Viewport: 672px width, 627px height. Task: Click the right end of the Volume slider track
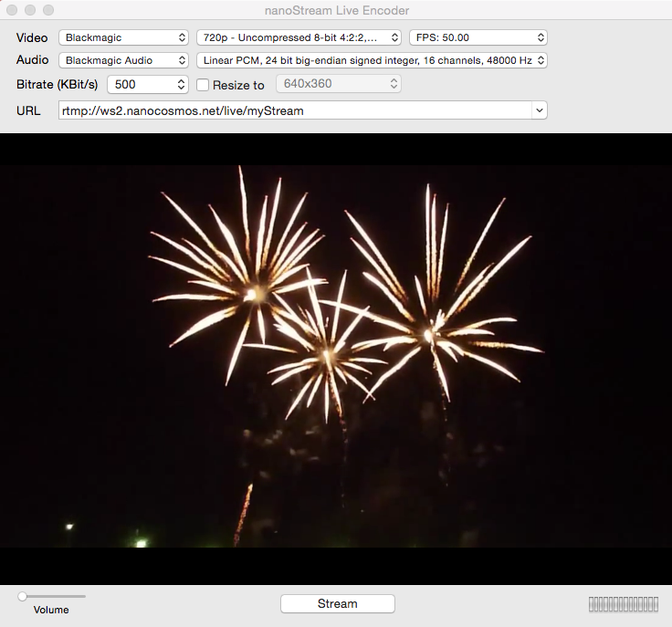(83, 596)
